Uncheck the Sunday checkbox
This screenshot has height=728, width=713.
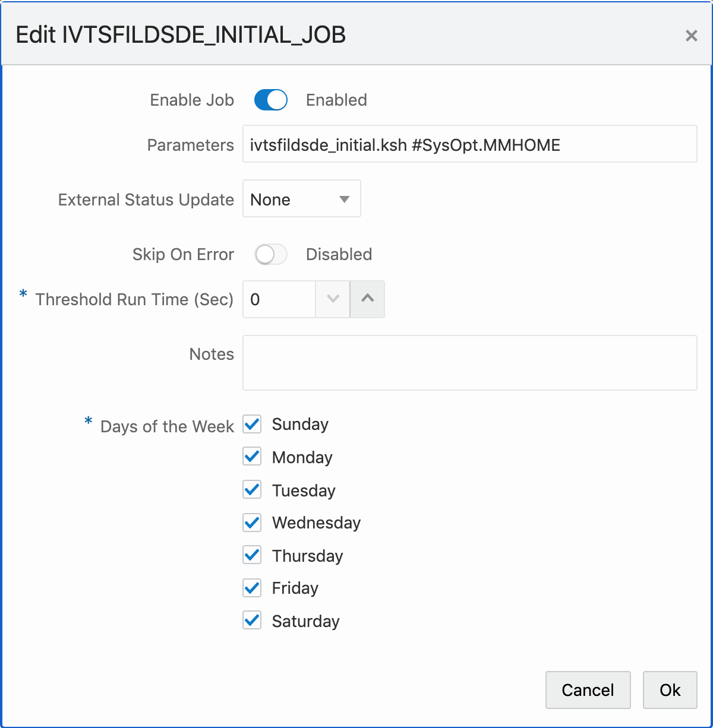tap(251, 424)
